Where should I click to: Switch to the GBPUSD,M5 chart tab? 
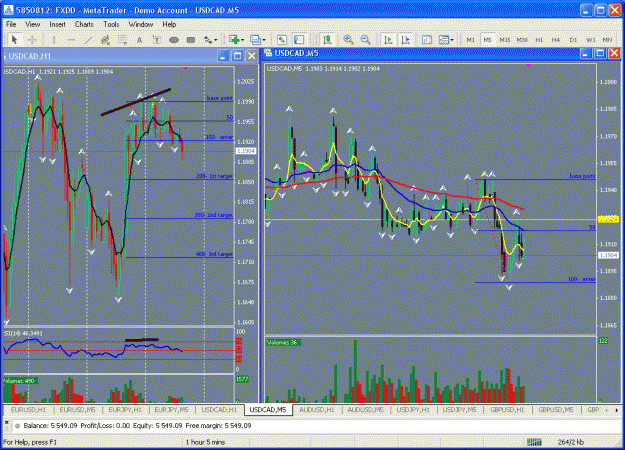pyautogui.click(x=556, y=409)
